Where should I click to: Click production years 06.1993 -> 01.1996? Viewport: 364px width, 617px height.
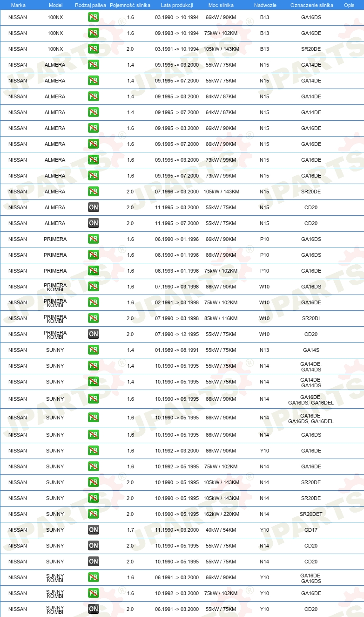177,271
